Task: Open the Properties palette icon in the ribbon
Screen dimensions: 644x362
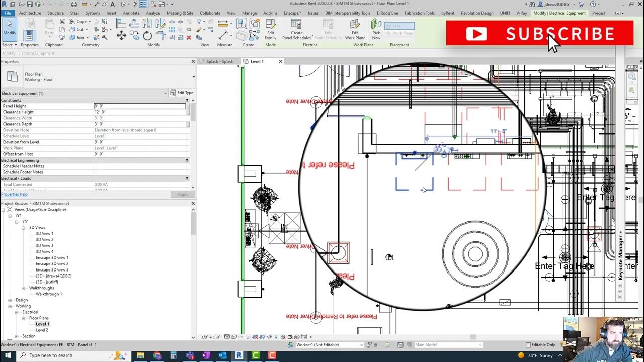Action: (x=29, y=35)
